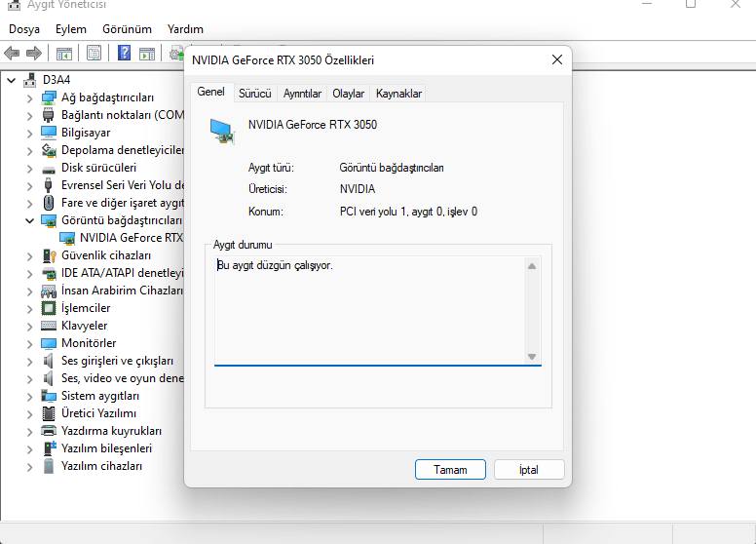Select the Üretici Yazılımı tree label
The image size is (756, 544).
coord(98,413)
